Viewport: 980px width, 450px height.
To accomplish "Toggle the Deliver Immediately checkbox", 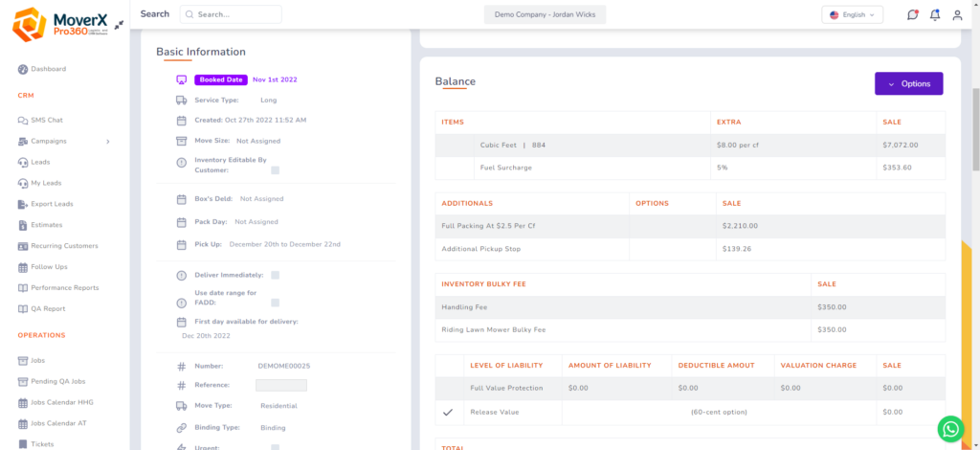I will click(x=275, y=275).
